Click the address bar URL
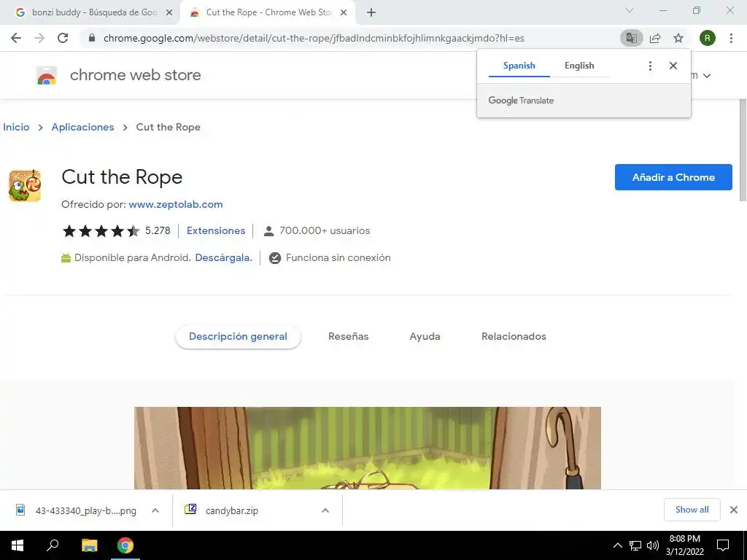This screenshot has width=747, height=560. (314, 38)
